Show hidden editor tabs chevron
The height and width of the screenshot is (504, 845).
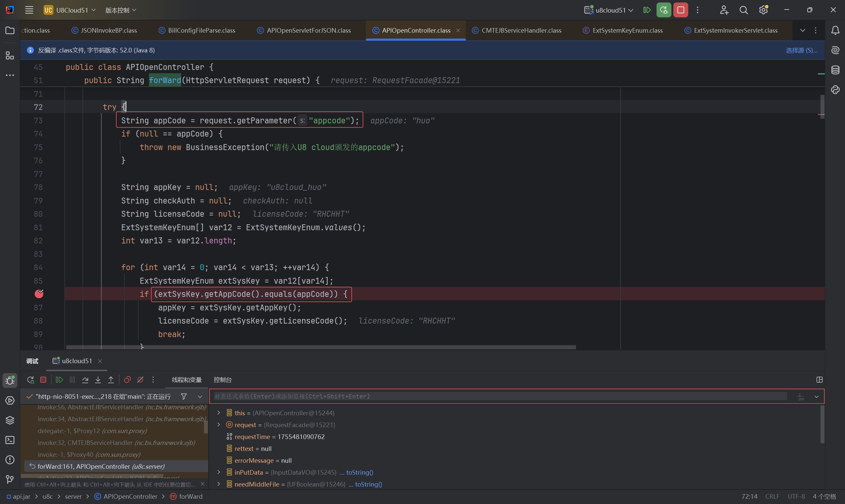pos(802,31)
